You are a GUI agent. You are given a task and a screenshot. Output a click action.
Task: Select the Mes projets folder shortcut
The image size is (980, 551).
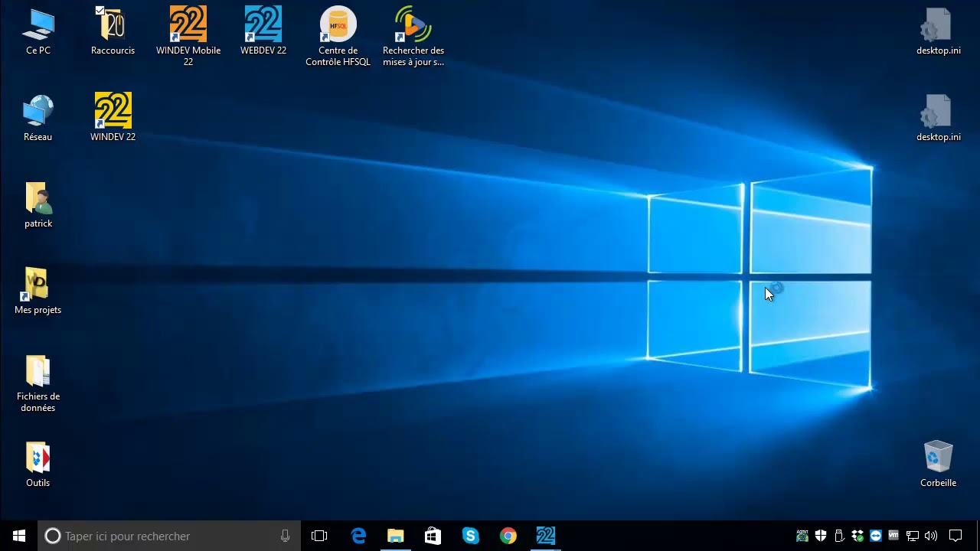point(38,291)
